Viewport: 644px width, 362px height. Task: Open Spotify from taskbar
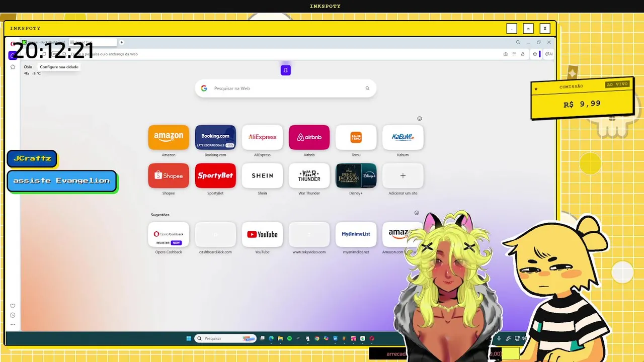point(289,338)
